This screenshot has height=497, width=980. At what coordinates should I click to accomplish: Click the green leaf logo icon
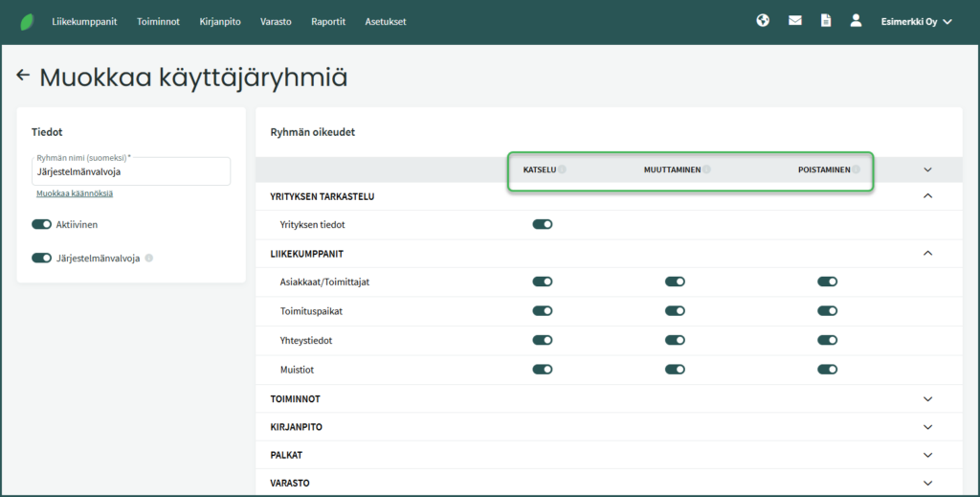(x=26, y=21)
